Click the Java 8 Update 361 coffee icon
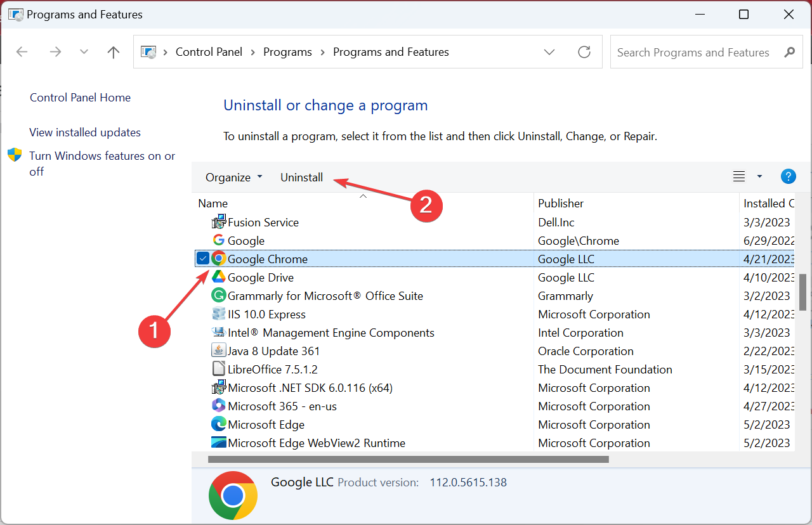The image size is (812, 525). (x=218, y=350)
